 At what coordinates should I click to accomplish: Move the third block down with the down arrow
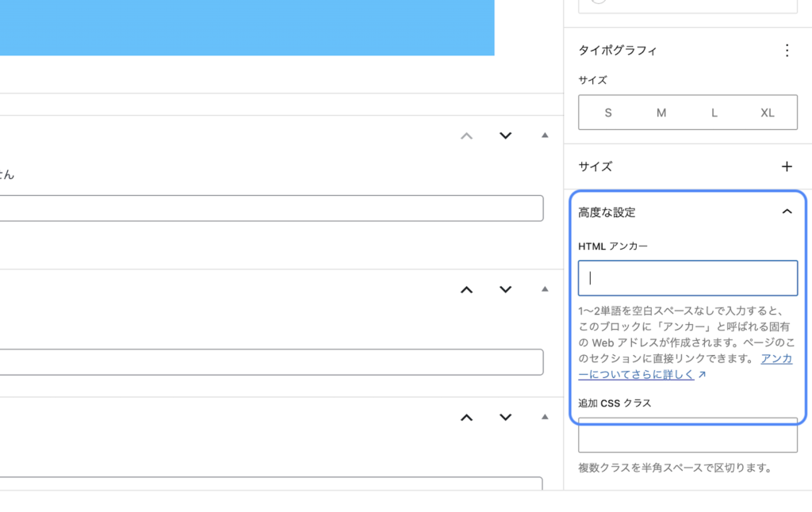pyautogui.click(x=505, y=417)
